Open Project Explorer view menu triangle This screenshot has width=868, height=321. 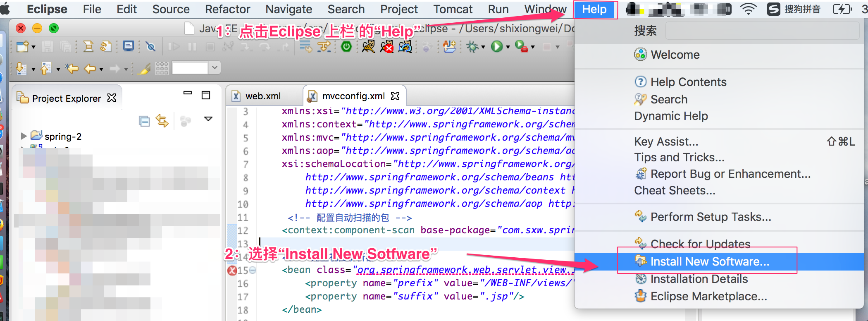pos(208,119)
